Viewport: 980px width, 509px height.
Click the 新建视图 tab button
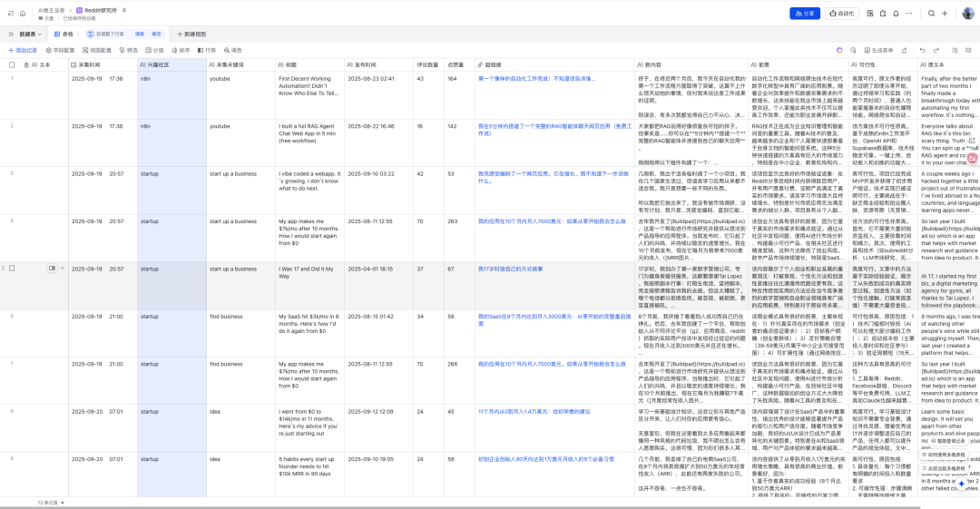pos(190,34)
